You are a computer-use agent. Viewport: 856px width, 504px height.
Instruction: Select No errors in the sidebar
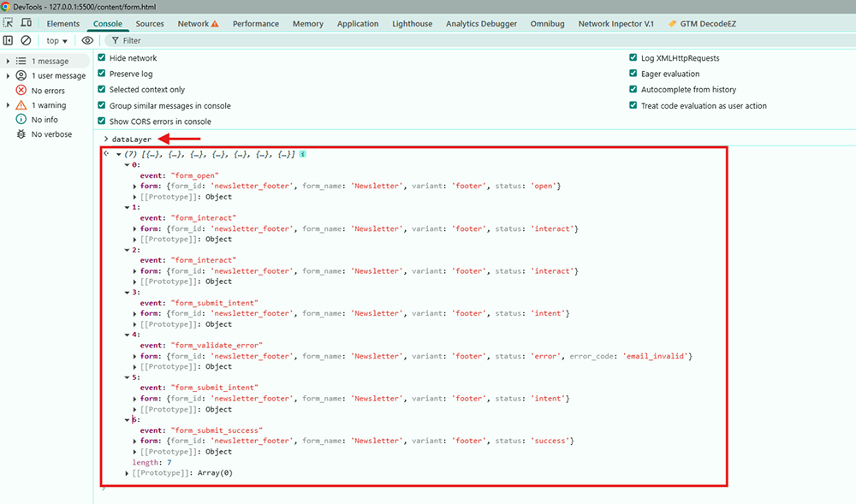pyautogui.click(x=48, y=91)
